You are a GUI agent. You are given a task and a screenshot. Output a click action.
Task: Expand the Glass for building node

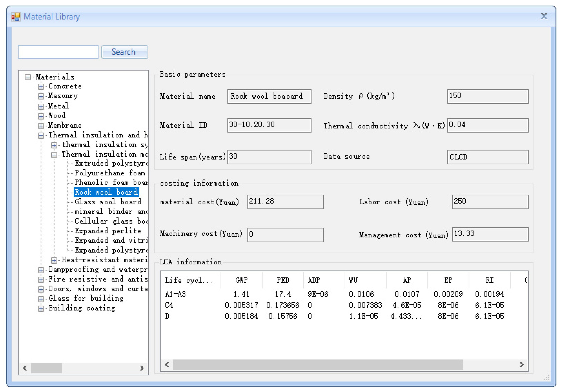click(x=41, y=299)
